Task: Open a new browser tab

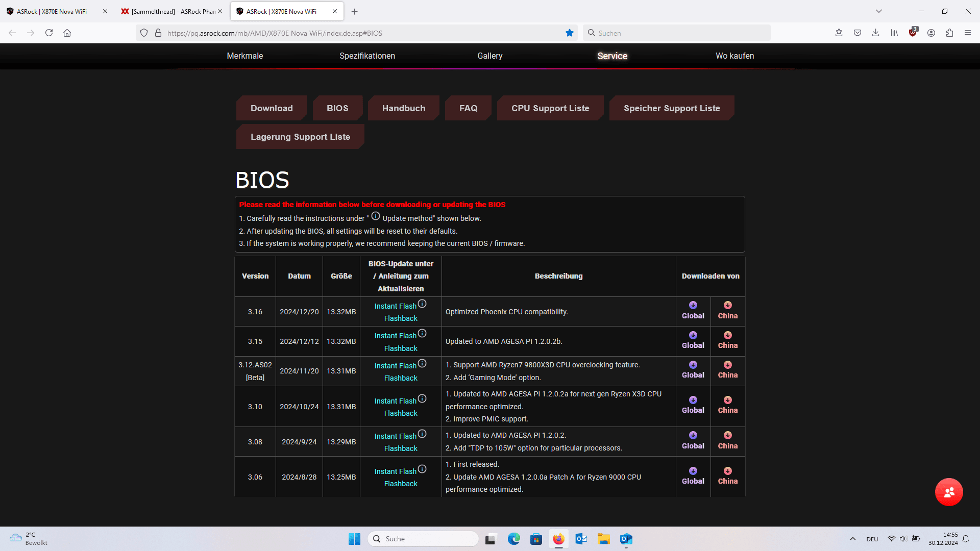Action: 355,11
